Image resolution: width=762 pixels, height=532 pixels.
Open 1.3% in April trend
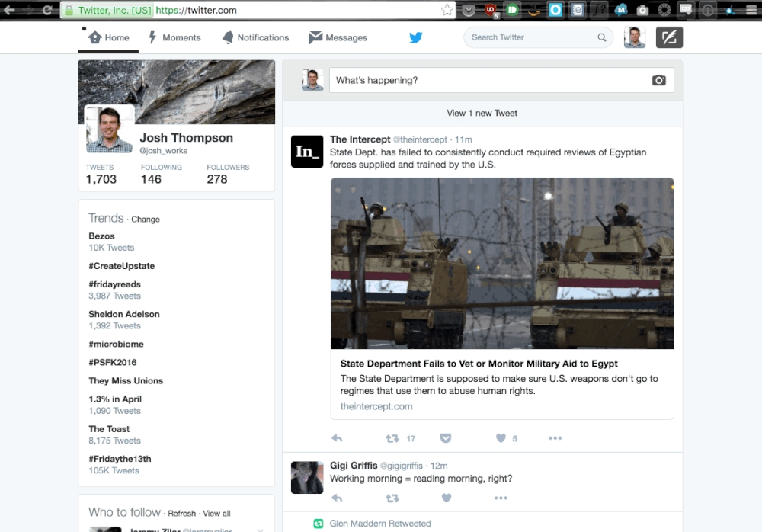coord(115,399)
